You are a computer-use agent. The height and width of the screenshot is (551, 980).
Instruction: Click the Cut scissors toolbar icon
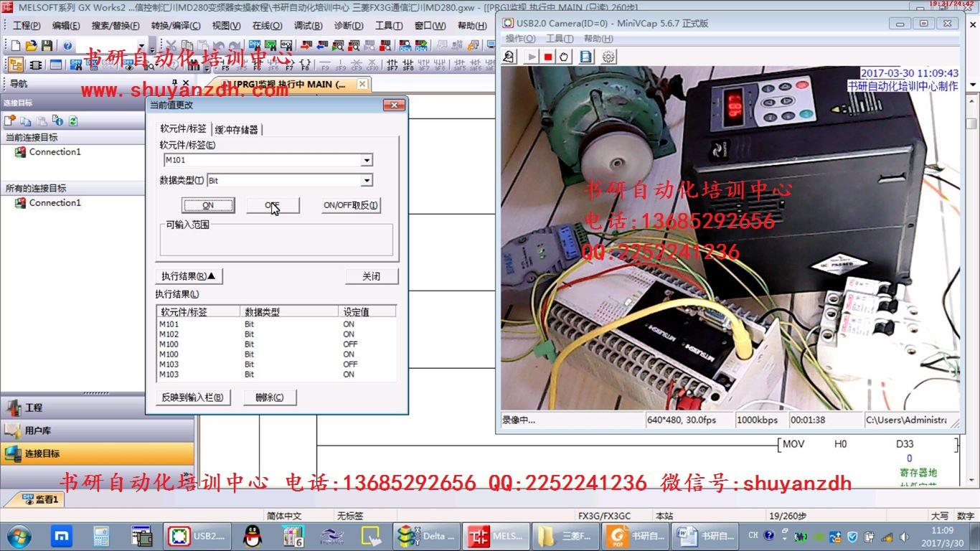tap(171, 45)
